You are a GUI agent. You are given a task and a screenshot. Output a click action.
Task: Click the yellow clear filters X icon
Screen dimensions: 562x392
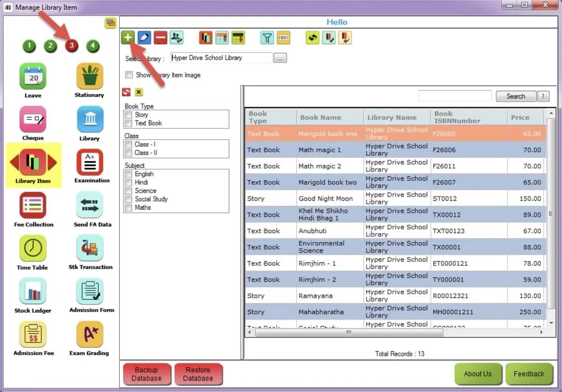click(139, 92)
